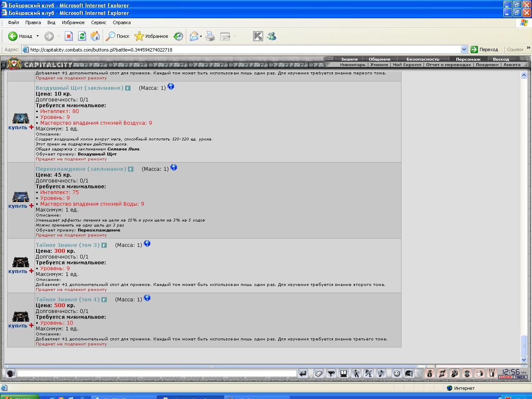This screenshot has width=532, height=399.
Task: Click globe icon for Тайное Знание том 3
Action: pos(147,244)
